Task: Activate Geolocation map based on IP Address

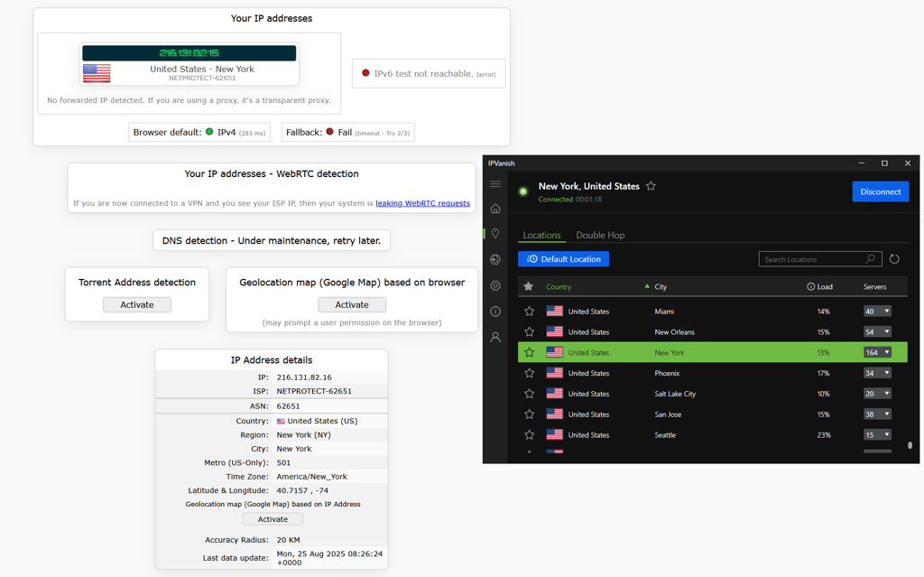Action: click(273, 519)
